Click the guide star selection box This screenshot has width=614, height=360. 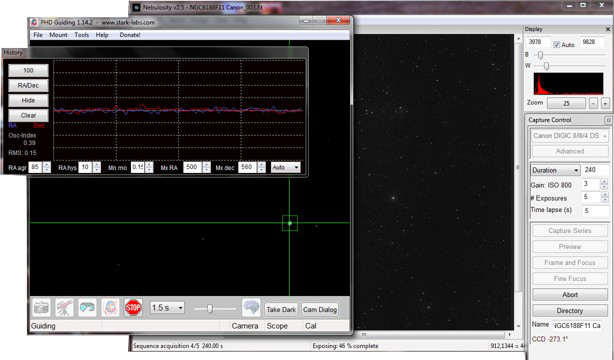290,223
